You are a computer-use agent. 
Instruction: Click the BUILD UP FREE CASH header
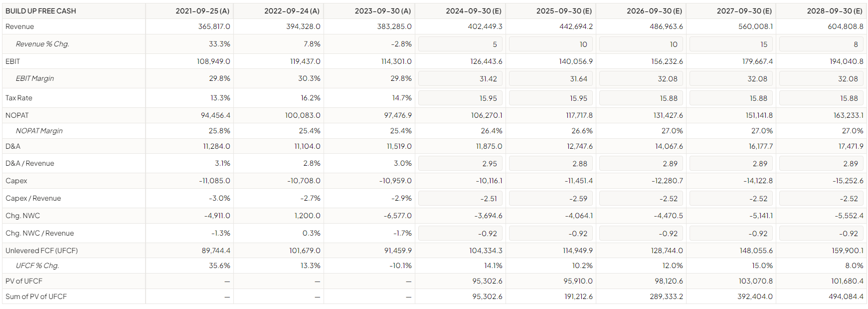coord(41,11)
